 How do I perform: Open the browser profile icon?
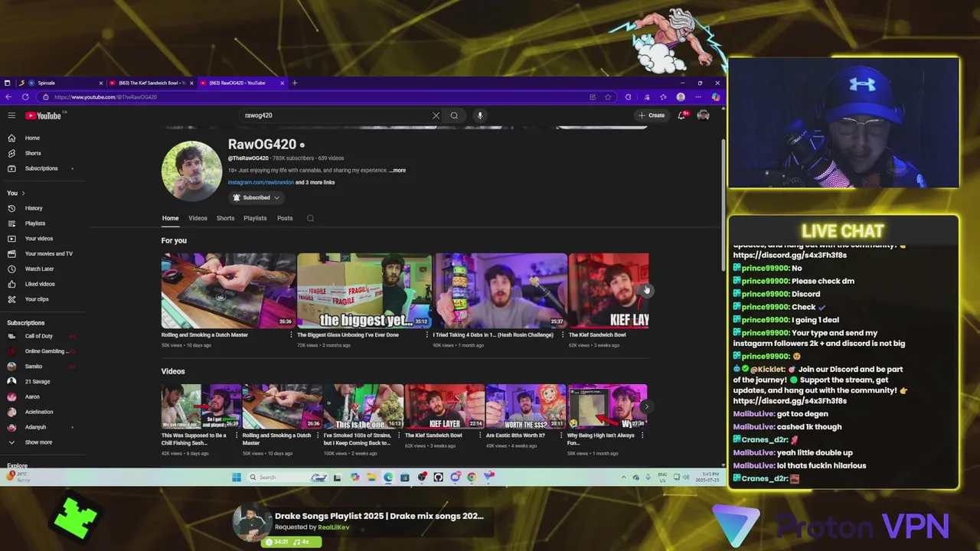(x=681, y=97)
